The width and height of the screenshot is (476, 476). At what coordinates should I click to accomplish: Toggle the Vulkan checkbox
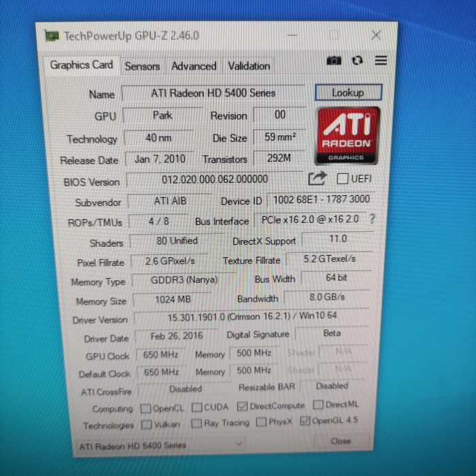pyautogui.click(x=147, y=424)
